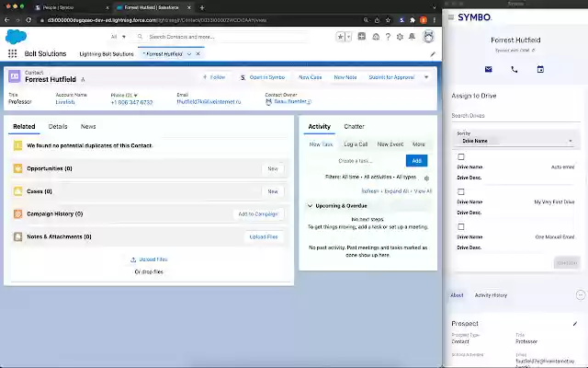Open the Phone (2) dropdown arrow
This screenshot has width=588, height=368.
point(136,96)
